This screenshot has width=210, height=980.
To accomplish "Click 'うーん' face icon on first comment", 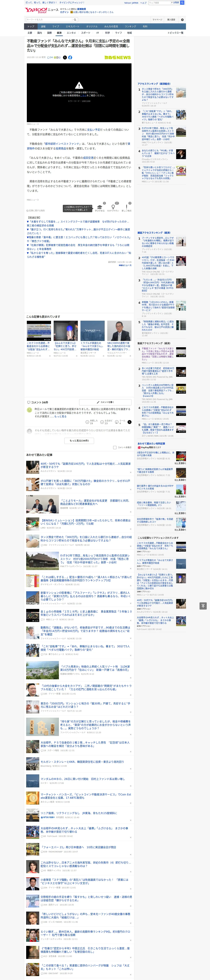I will (117, 422).
